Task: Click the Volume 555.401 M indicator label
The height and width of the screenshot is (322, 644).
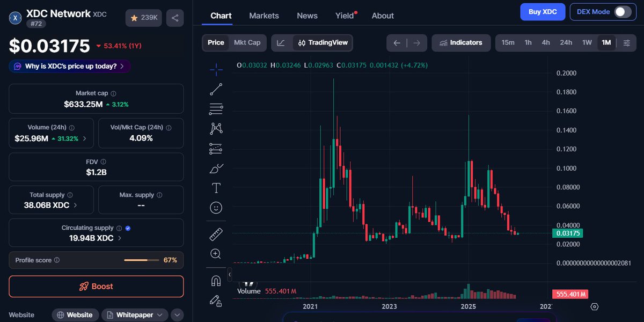Action: pyautogui.click(x=267, y=291)
